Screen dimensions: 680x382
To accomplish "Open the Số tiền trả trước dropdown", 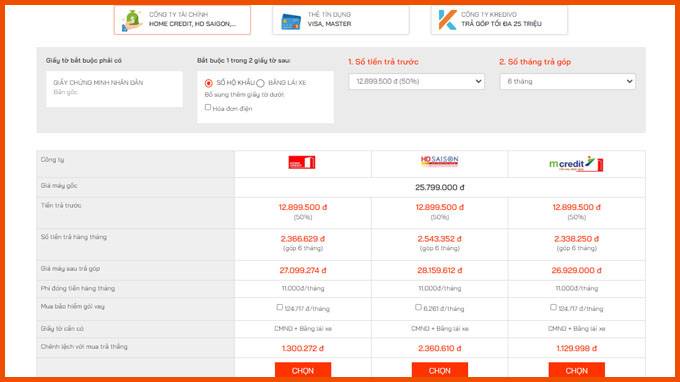I will point(417,82).
